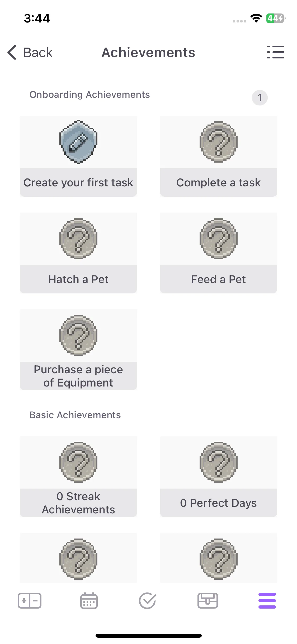Tap the bottom-left partially visible locked achievement

click(78, 558)
